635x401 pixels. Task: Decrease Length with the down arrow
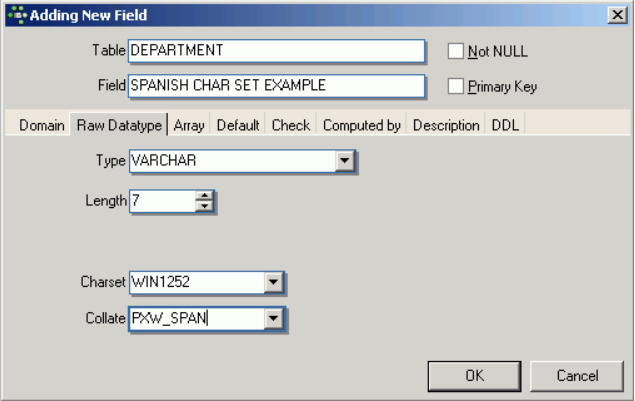tap(204, 206)
